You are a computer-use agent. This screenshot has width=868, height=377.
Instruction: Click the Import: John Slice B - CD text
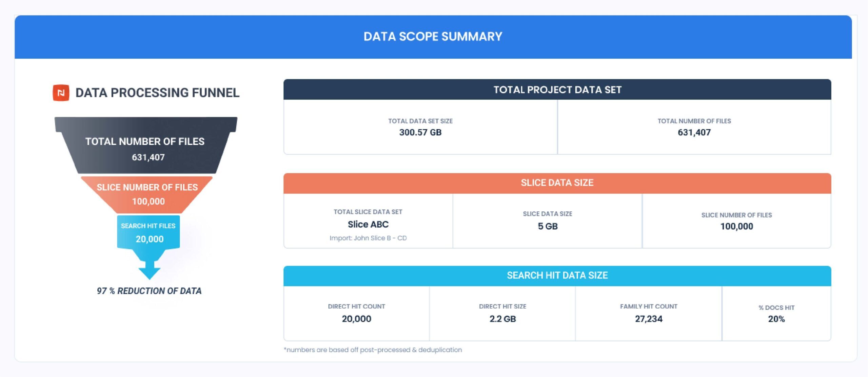368,238
